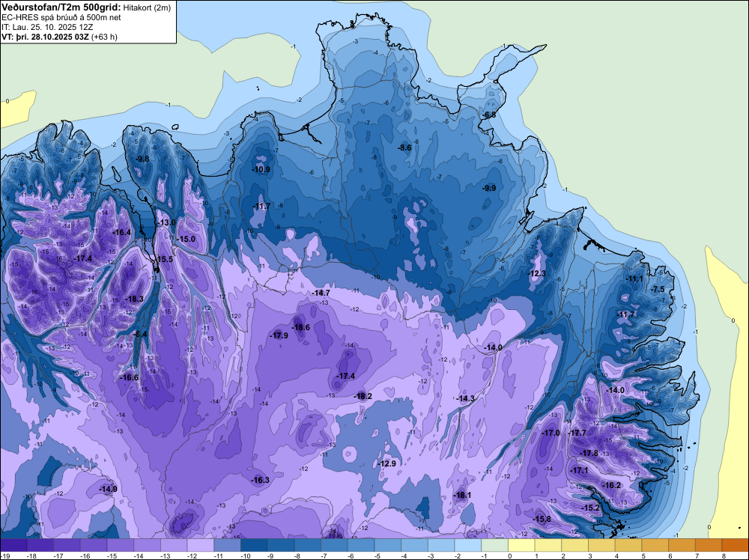Click the 'Hitakort (2m)' label in the header
Viewport: 749px width, 560px height.
pyautogui.click(x=147, y=7)
